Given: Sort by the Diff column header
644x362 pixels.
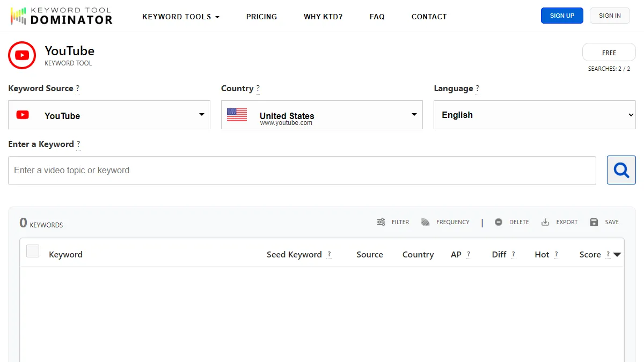Looking at the screenshot, I should [x=499, y=255].
